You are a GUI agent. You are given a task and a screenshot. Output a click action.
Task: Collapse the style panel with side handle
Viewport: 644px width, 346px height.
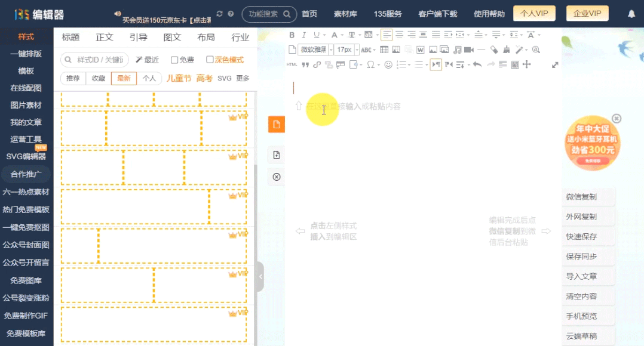[260, 277]
